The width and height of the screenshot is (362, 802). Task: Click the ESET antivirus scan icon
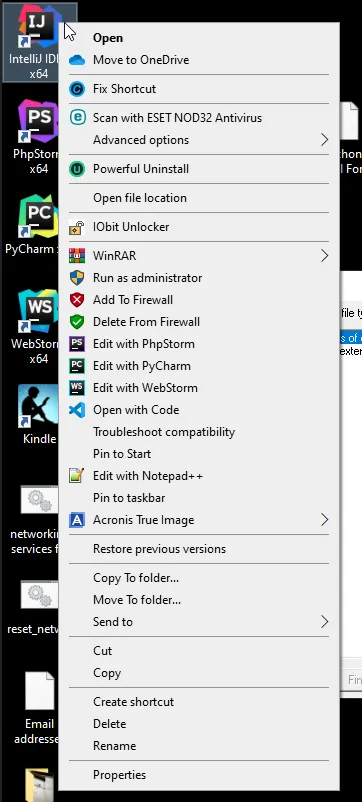tap(77, 118)
